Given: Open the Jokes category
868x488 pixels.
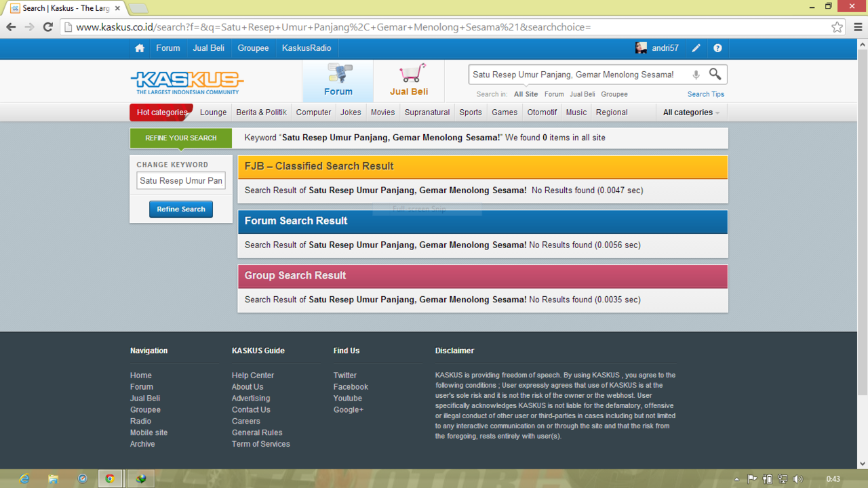Looking at the screenshot, I should point(351,113).
